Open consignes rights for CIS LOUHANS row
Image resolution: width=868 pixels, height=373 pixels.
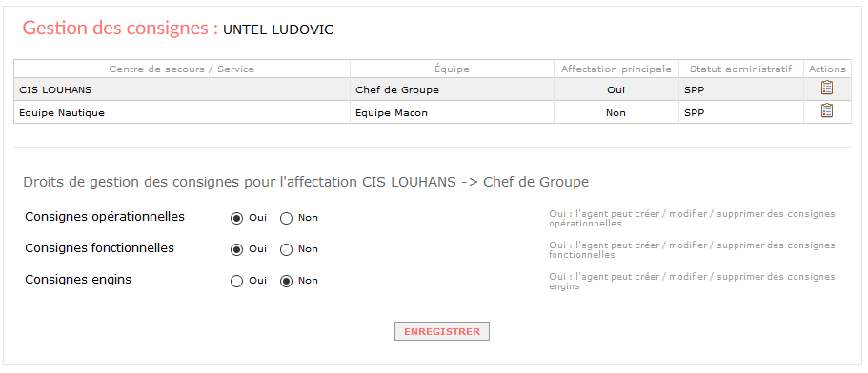coord(826,88)
